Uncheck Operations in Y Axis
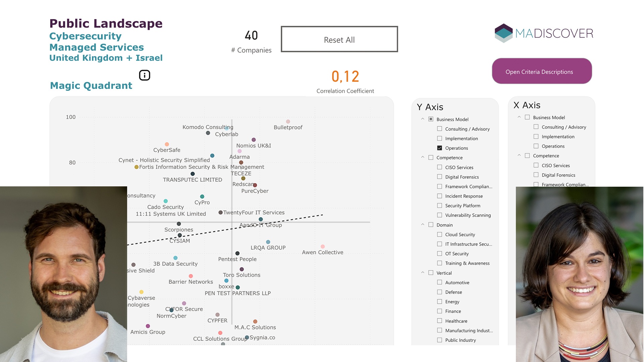644x362 pixels. point(439,148)
